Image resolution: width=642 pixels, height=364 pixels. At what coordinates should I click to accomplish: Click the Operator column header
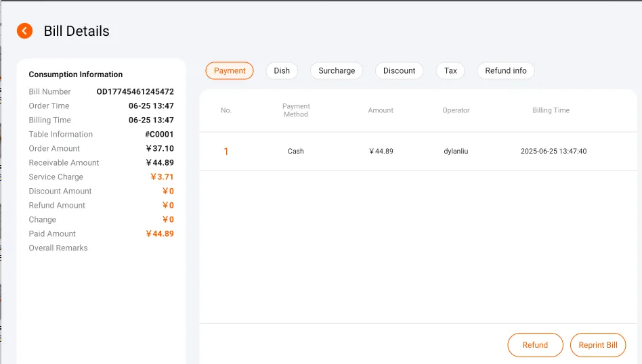(x=456, y=110)
